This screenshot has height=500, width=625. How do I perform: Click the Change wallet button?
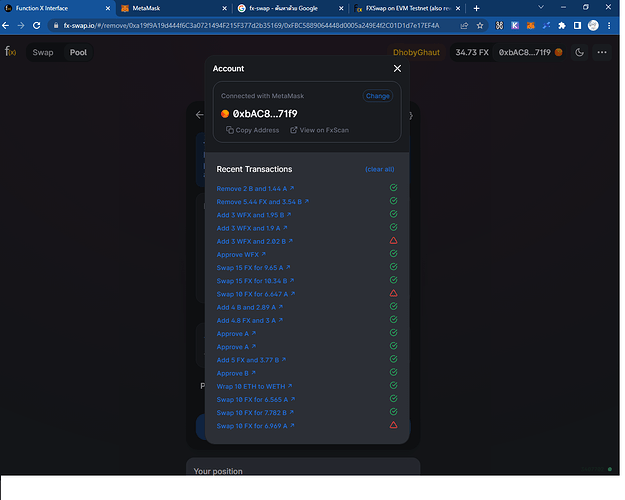pos(377,96)
